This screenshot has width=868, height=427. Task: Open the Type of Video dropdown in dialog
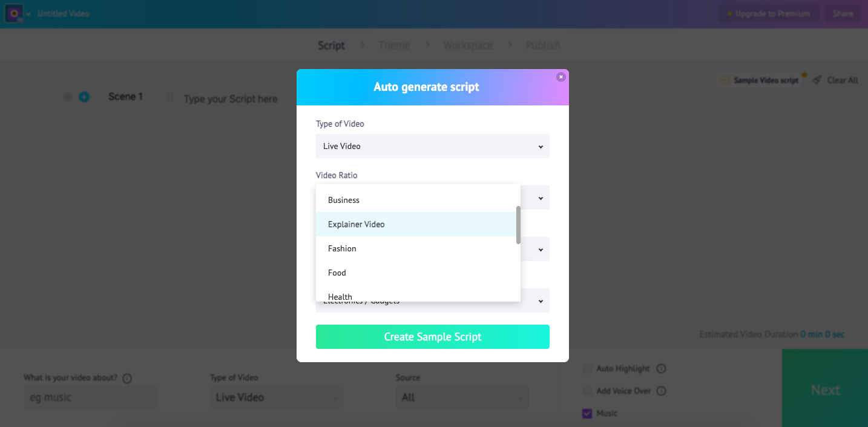pyautogui.click(x=432, y=146)
